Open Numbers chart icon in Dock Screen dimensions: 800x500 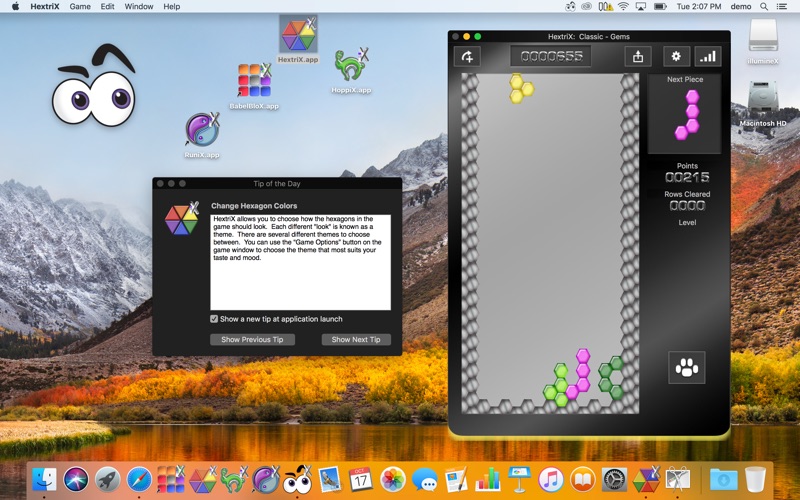[x=488, y=480]
